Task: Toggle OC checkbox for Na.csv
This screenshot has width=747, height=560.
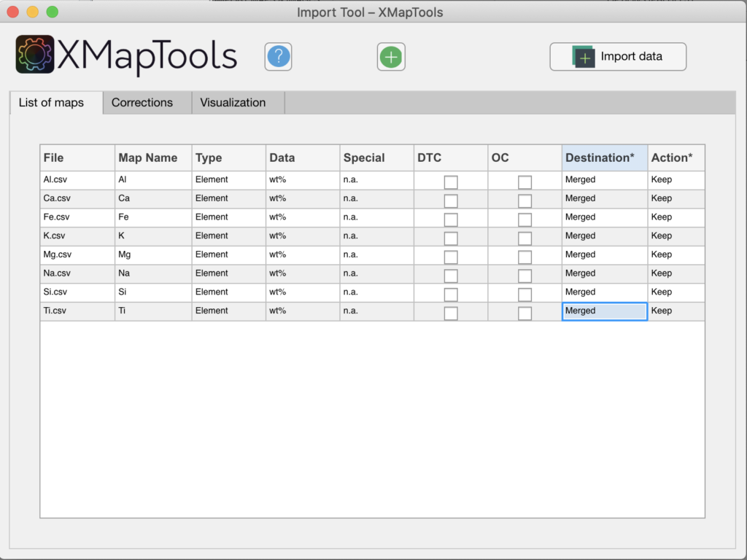Action: (x=525, y=276)
